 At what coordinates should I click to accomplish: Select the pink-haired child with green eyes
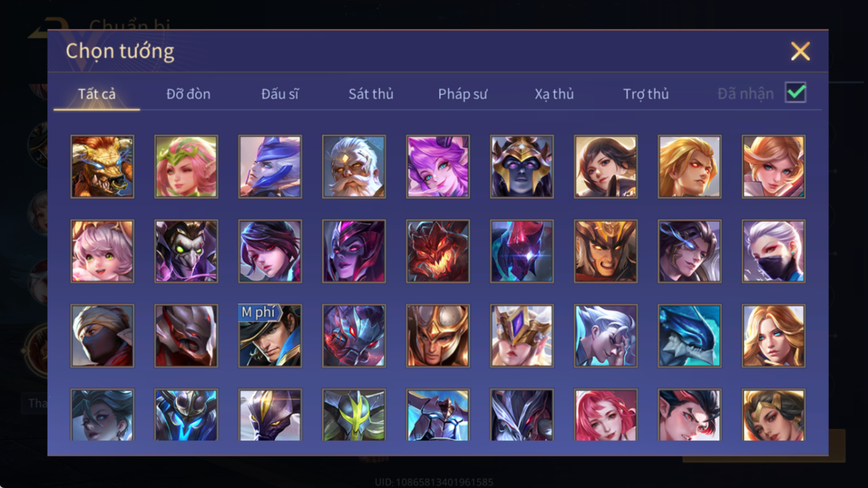click(102, 251)
